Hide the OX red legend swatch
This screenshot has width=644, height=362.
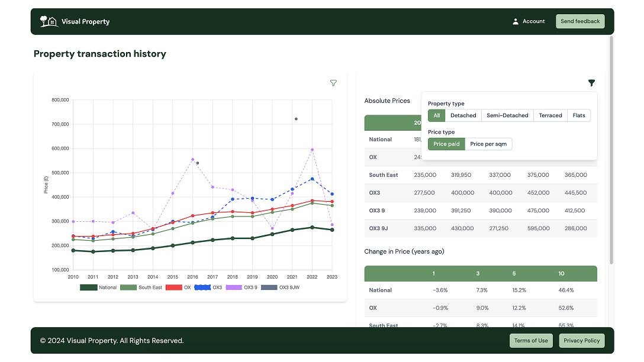(x=174, y=287)
